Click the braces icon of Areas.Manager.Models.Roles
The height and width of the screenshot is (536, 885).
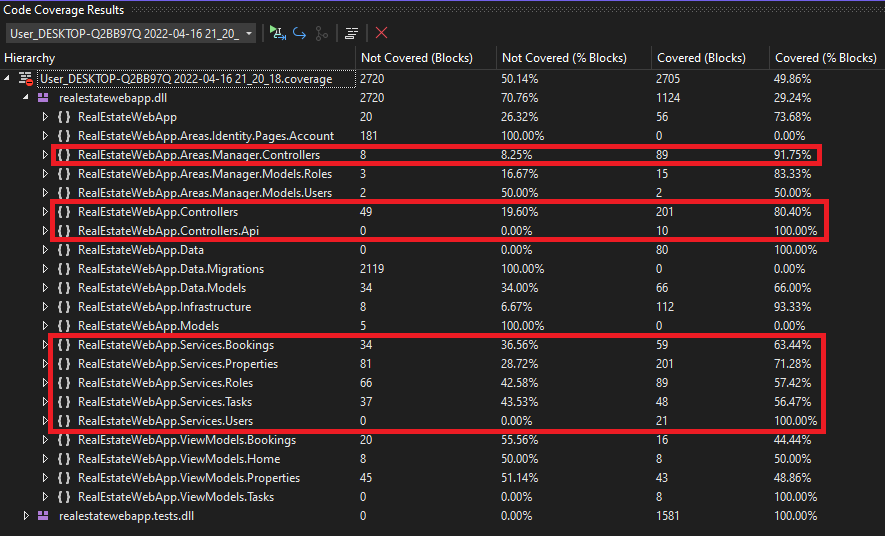[64, 174]
